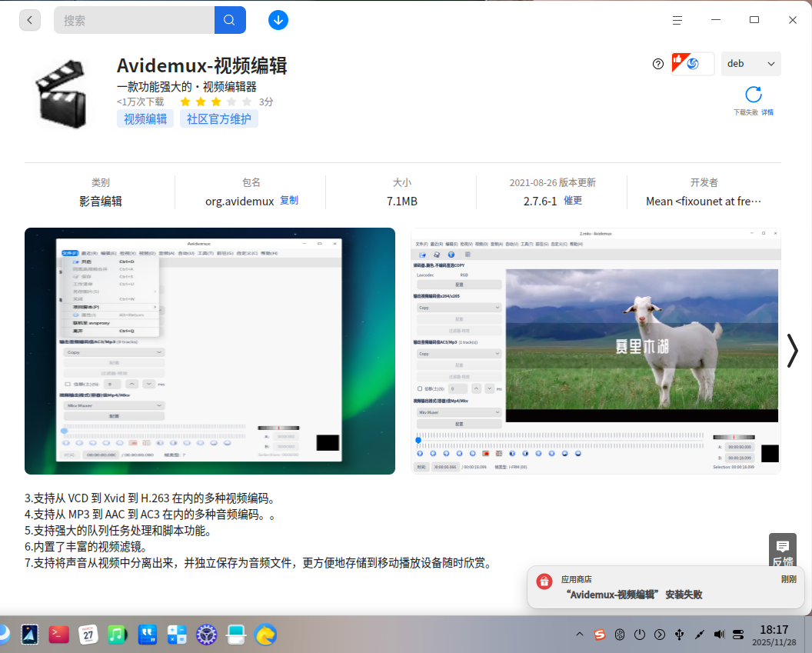Show next screenshot with right chevron

pos(792,351)
